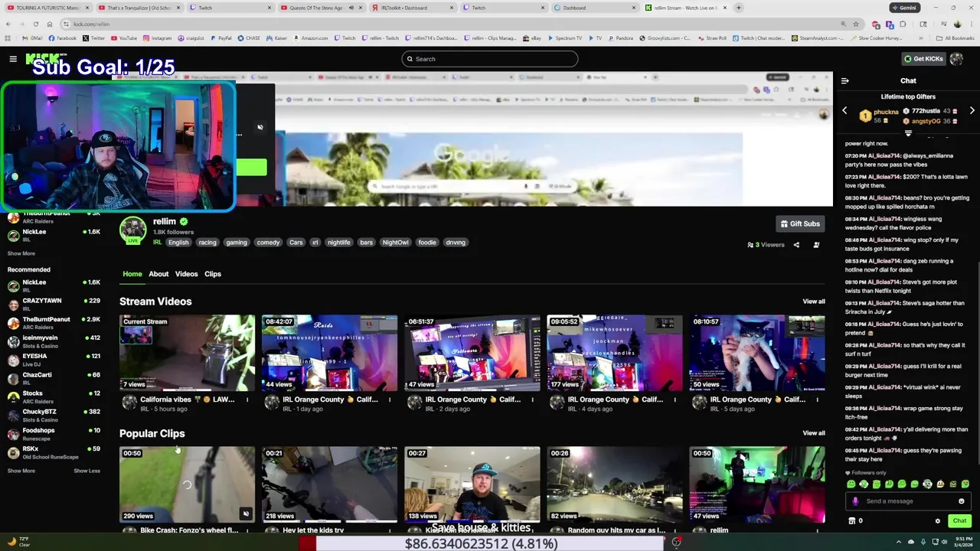
Task: Open the weather widget on taskbar
Action: coord(18,542)
